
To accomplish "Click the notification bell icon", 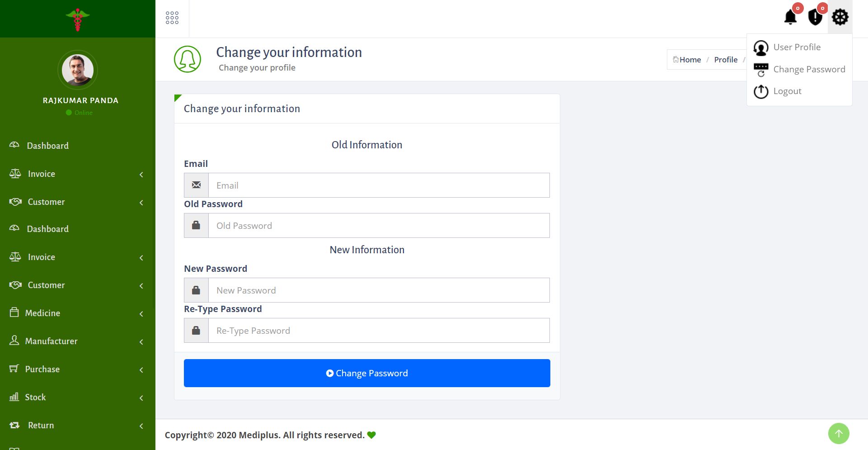I will [790, 18].
